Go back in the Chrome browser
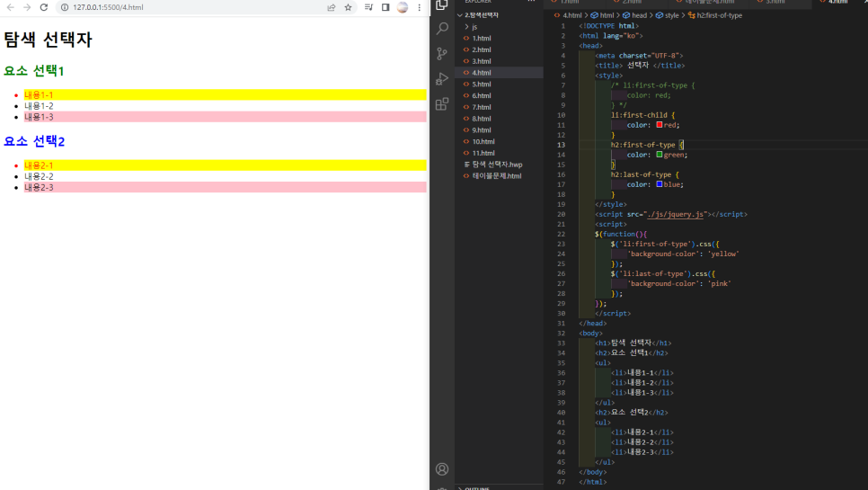This screenshot has width=868, height=490. click(11, 7)
